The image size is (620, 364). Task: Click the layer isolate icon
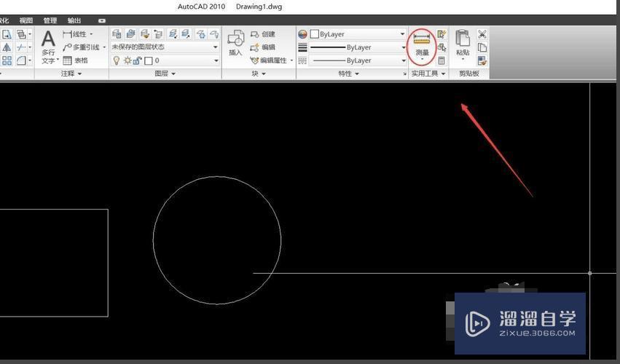click(x=173, y=34)
